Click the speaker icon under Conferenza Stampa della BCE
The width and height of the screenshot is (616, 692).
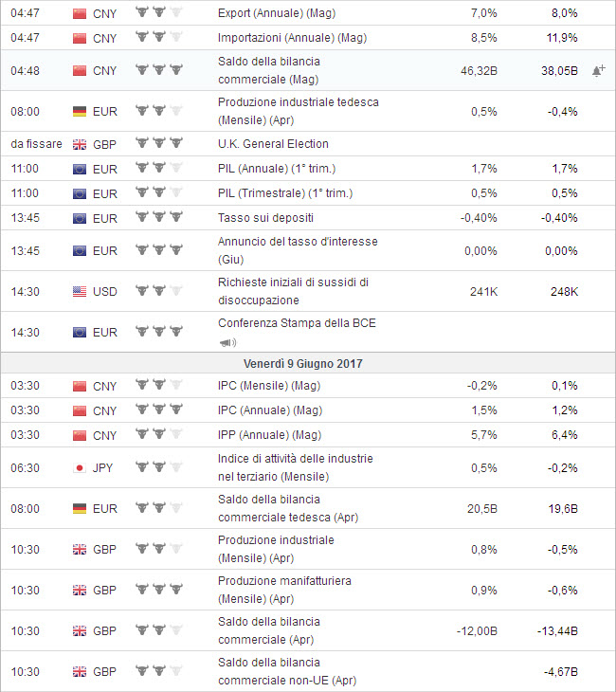pos(227,341)
